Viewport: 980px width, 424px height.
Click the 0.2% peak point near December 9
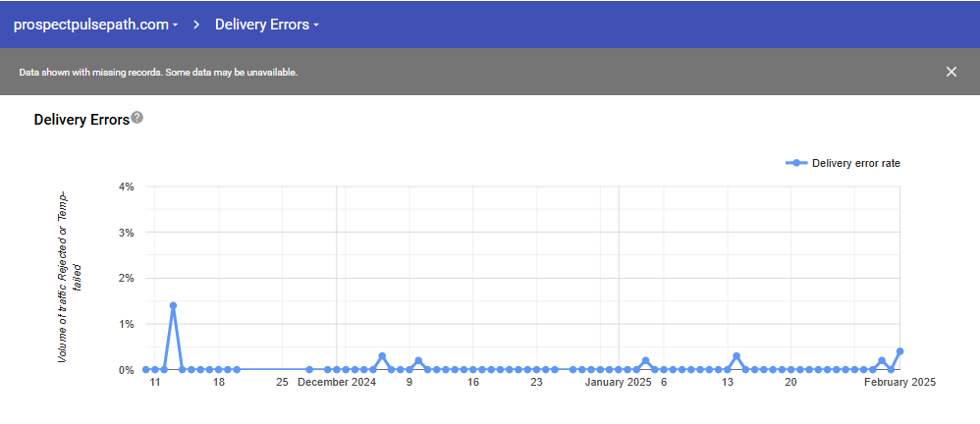(418, 361)
